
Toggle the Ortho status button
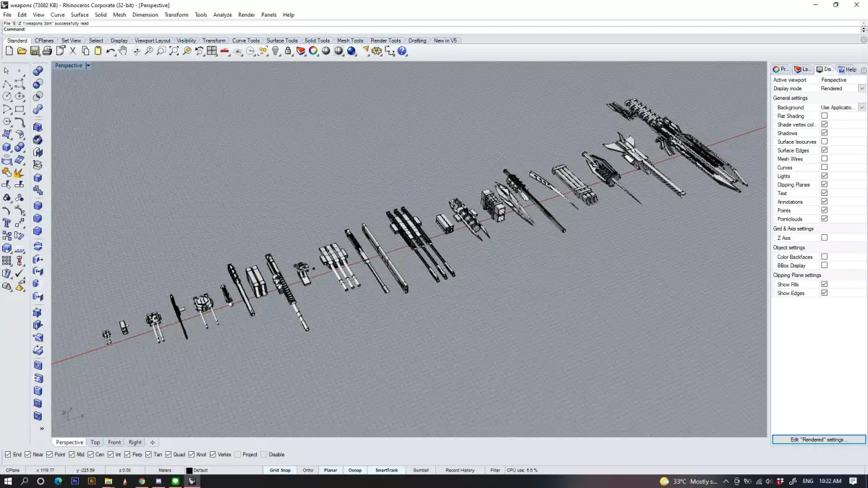click(x=308, y=470)
